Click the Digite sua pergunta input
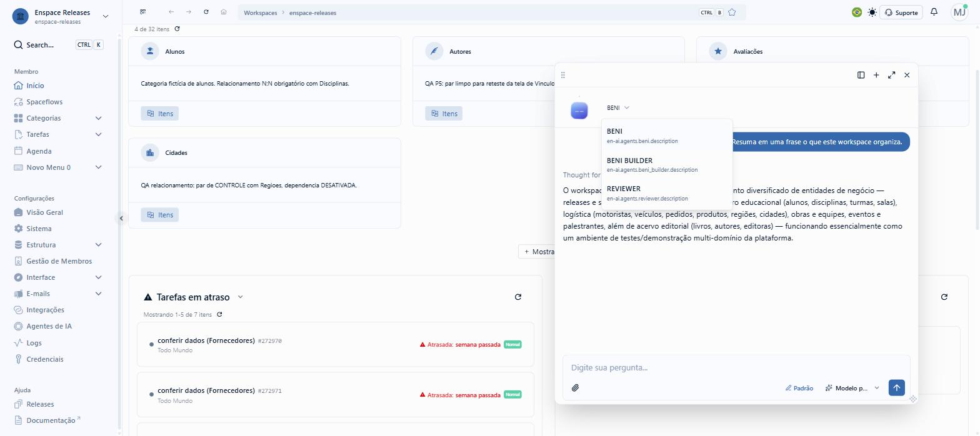Image resolution: width=980 pixels, height=436 pixels. click(736, 368)
